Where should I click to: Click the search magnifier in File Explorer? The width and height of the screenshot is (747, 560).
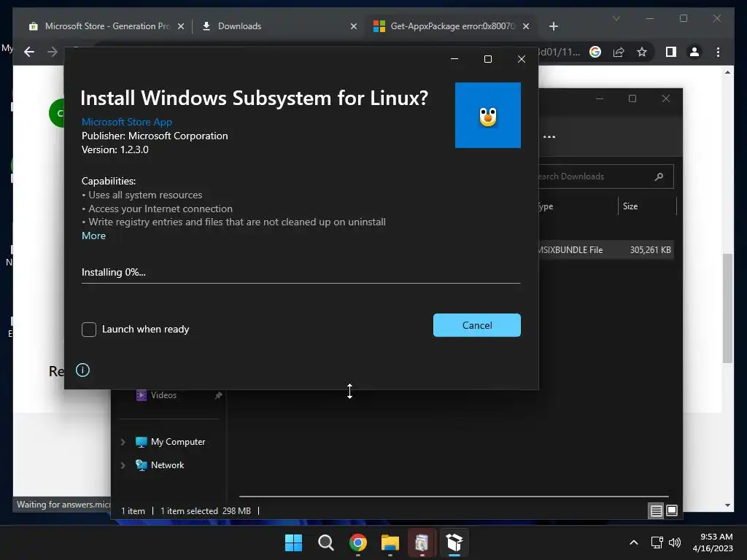tap(659, 176)
